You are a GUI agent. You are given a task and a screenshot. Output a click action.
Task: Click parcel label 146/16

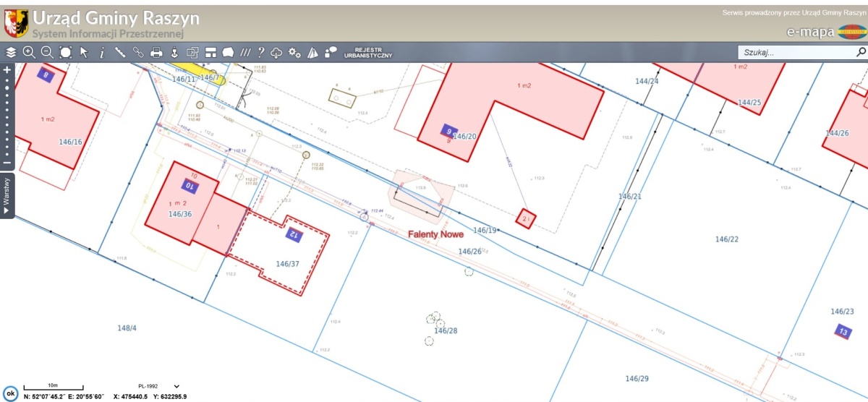pyautogui.click(x=71, y=142)
